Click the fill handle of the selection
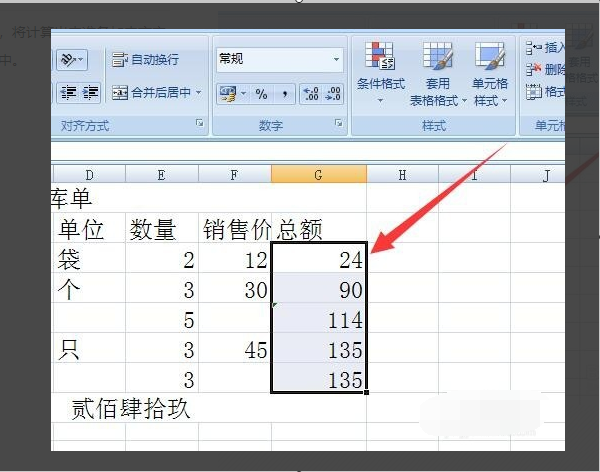The image size is (600, 472). [x=367, y=392]
